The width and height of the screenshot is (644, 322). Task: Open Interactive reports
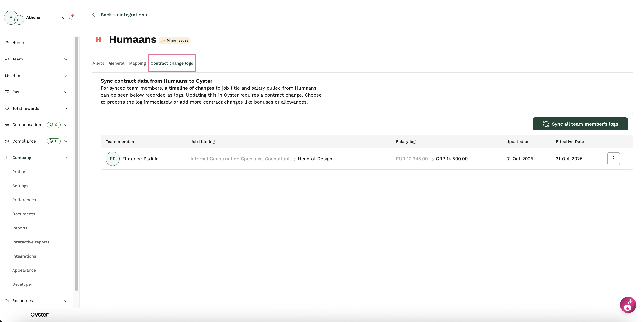[x=31, y=242]
